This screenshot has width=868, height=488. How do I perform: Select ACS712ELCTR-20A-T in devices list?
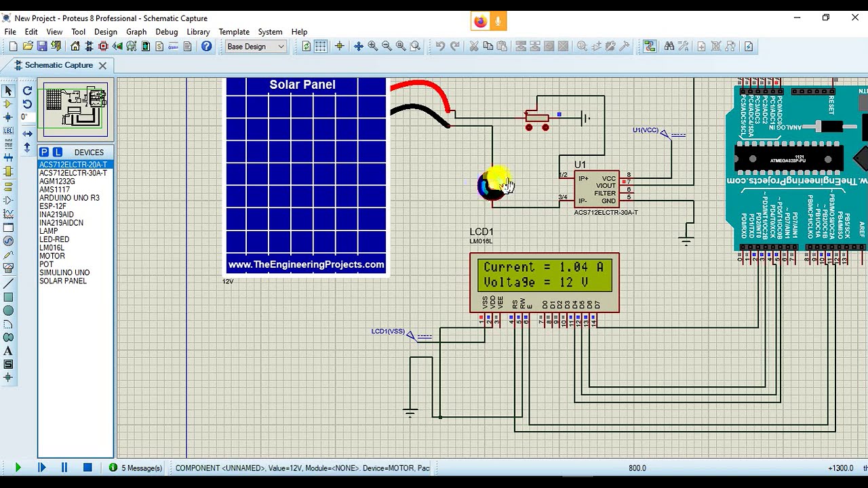click(x=75, y=165)
